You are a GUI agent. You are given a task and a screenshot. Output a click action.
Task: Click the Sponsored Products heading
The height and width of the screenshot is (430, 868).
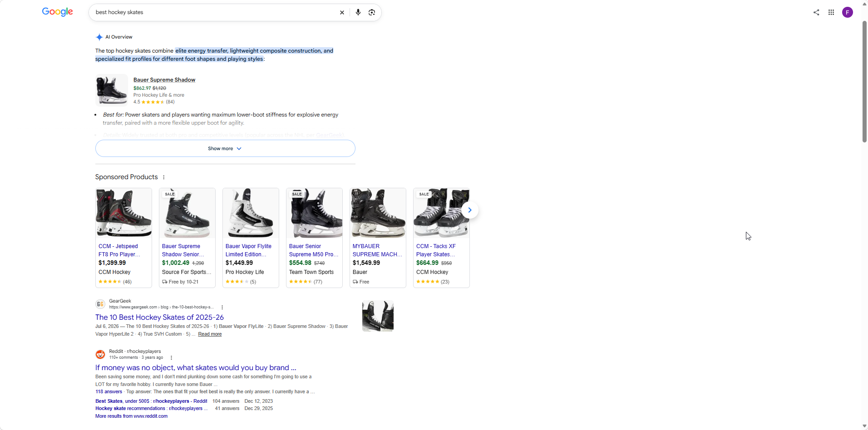[x=126, y=177]
